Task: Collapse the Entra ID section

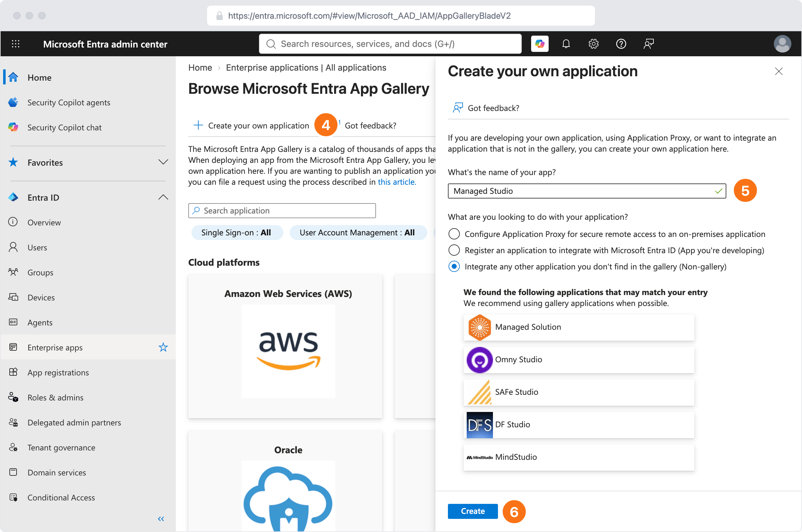Action: 163,197
